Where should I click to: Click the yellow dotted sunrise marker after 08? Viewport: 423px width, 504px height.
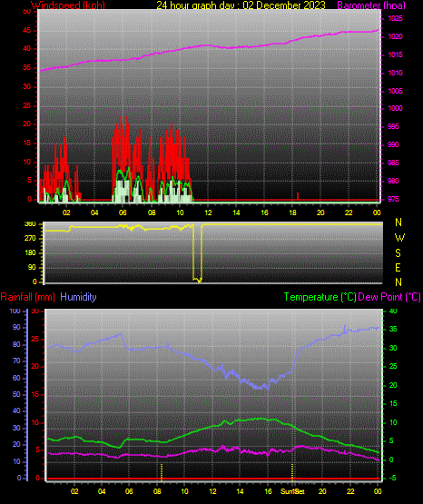coord(162,472)
